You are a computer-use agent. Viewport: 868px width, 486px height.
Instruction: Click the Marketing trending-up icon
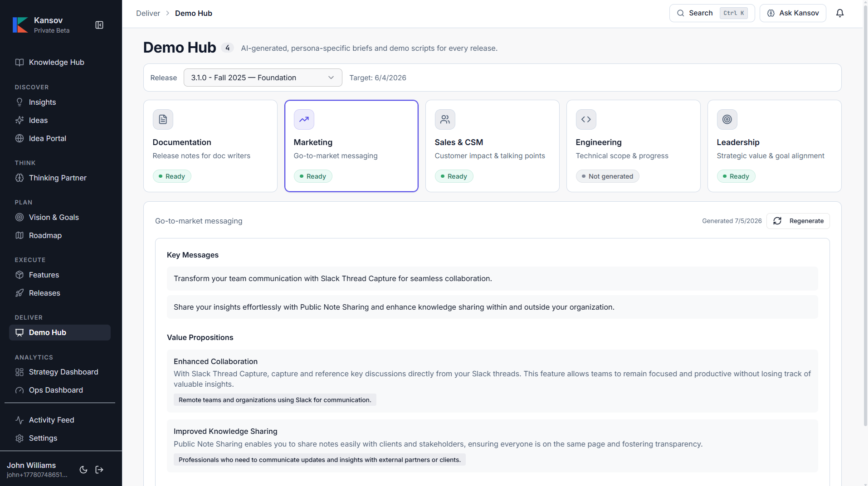tap(304, 119)
